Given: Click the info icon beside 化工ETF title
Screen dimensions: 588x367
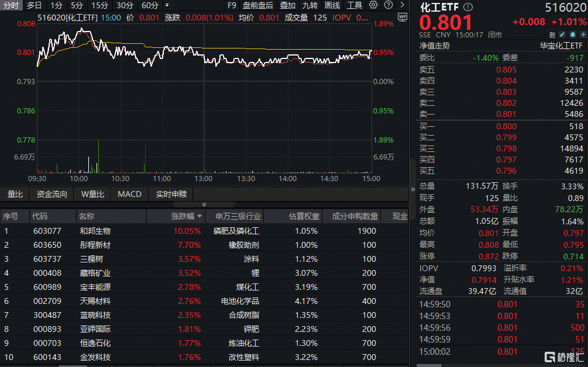Looking at the screenshot, I should click(467, 8).
